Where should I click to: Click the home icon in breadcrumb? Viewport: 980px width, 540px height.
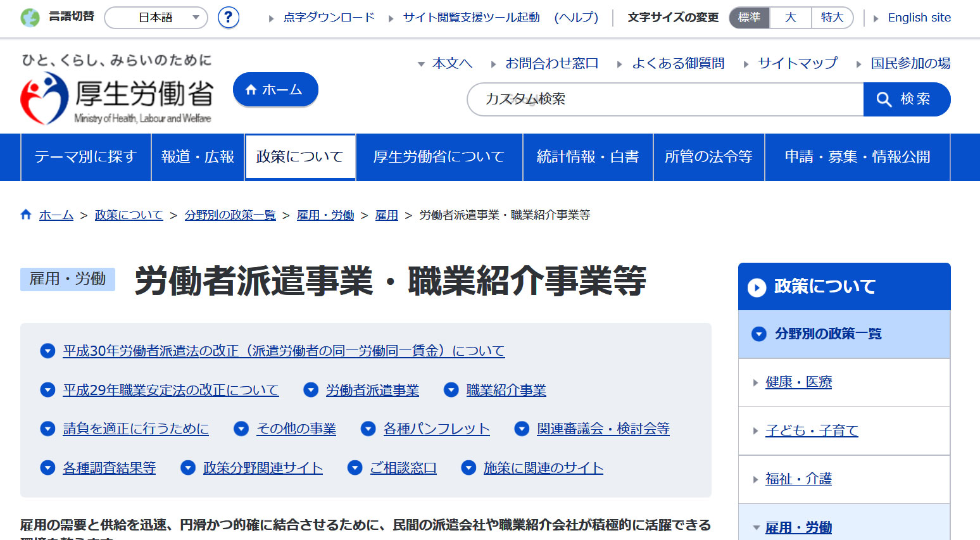click(x=26, y=215)
